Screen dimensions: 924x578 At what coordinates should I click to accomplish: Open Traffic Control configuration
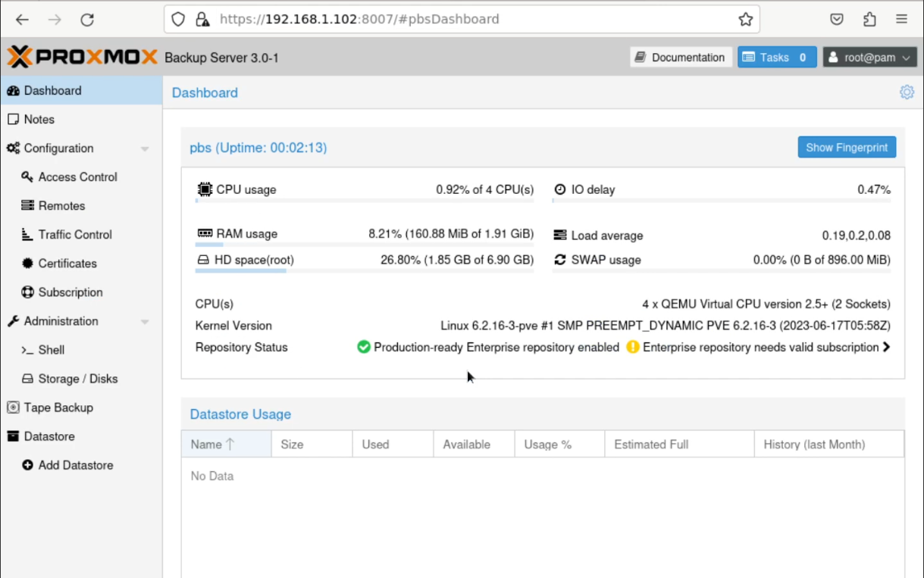point(74,234)
